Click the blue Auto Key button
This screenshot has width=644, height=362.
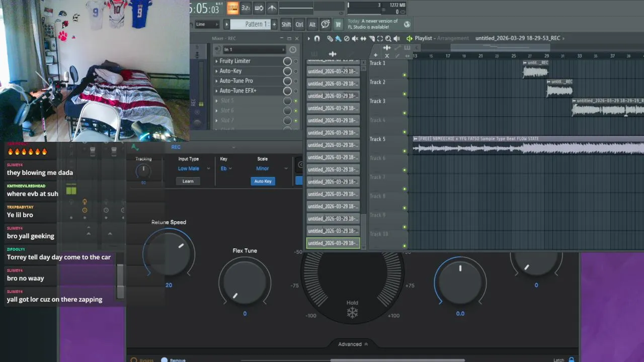(x=263, y=181)
